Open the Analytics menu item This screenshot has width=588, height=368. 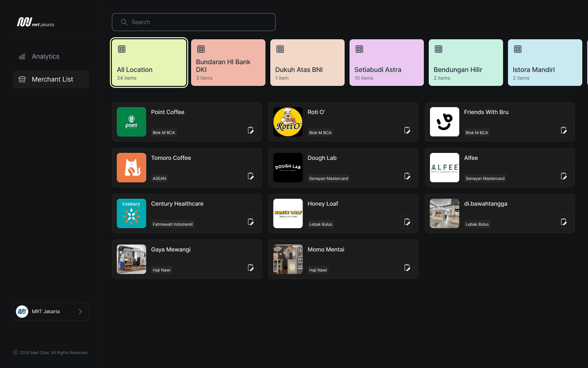click(x=51, y=56)
